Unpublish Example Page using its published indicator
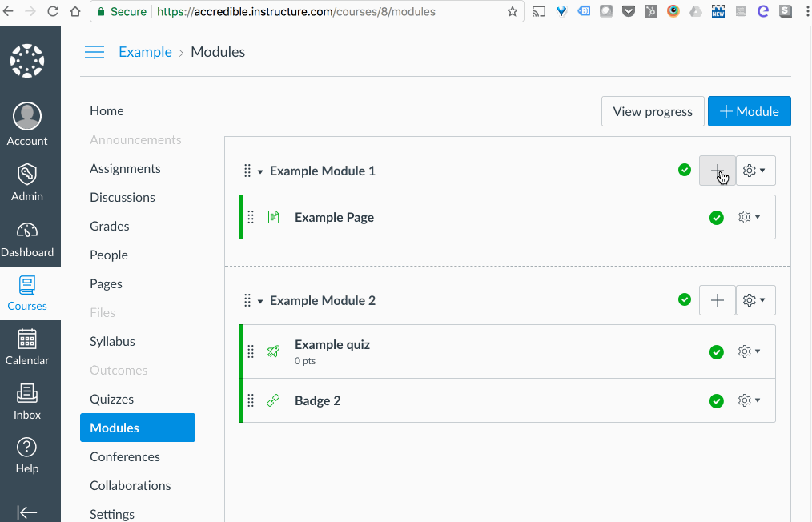 (717, 217)
